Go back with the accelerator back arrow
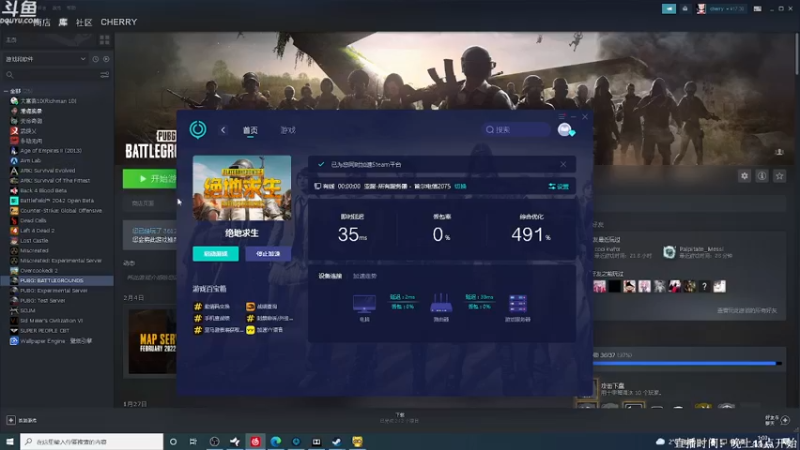800x450 pixels. [x=223, y=130]
